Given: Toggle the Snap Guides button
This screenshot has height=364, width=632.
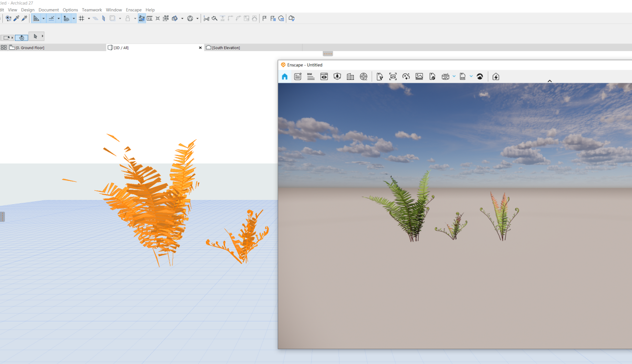Looking at the screenshot, I should [51, 18].
